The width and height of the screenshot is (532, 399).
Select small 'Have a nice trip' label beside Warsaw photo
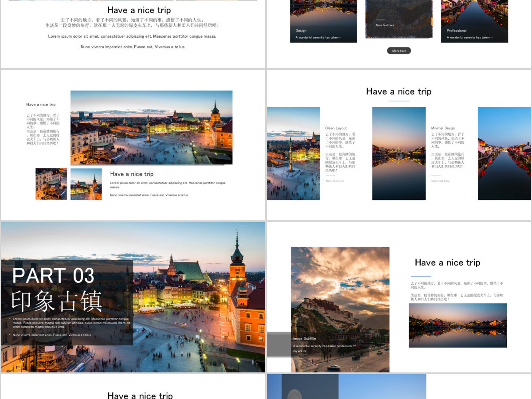pos(41,105)
